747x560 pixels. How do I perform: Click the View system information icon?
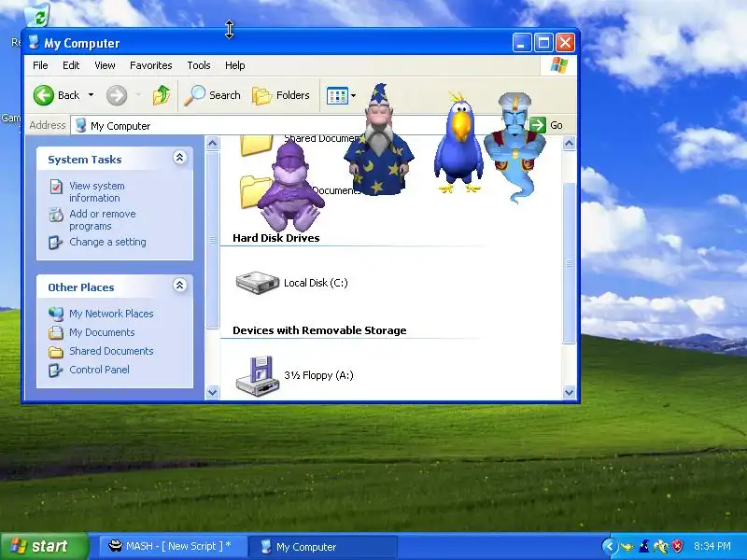pos(56,186)
